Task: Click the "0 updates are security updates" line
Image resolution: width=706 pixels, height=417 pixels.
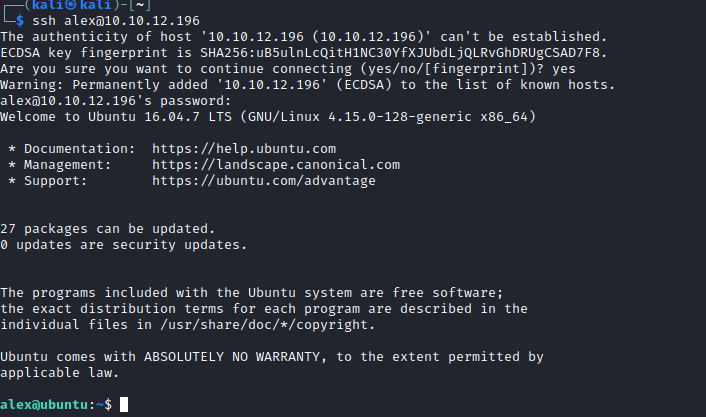Action: (123, 245)
